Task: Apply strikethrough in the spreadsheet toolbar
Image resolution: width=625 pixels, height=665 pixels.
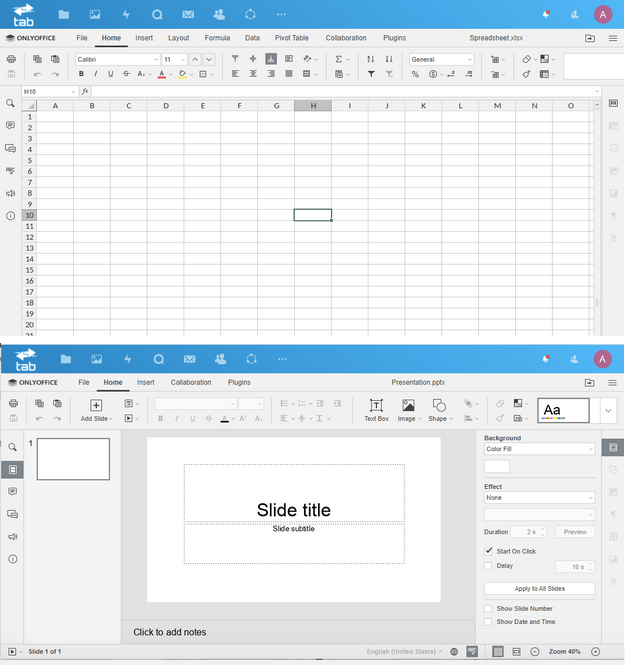Action: [126, 74]
